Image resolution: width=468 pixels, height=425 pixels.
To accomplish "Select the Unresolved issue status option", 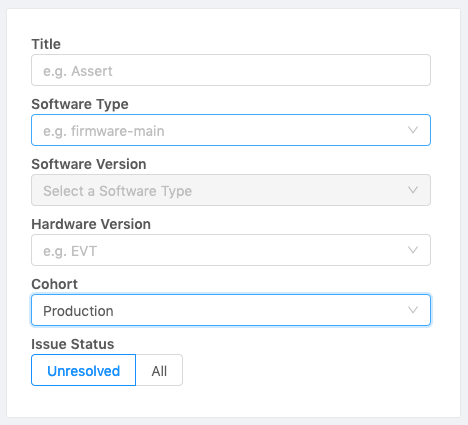I will [x=83, y=370].
